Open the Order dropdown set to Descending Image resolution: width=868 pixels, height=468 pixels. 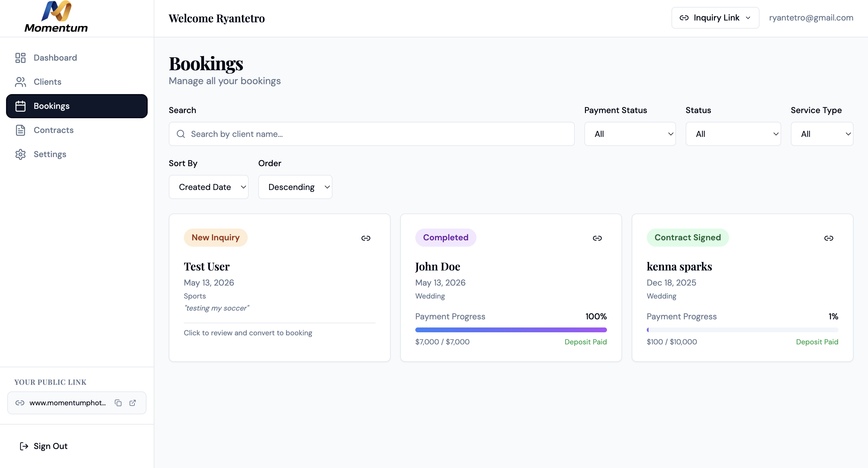pyautogui.click(x=295, y=187)
